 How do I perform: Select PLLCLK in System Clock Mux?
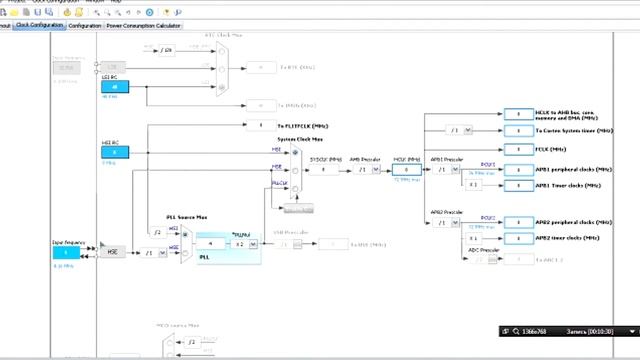point(295,189)
